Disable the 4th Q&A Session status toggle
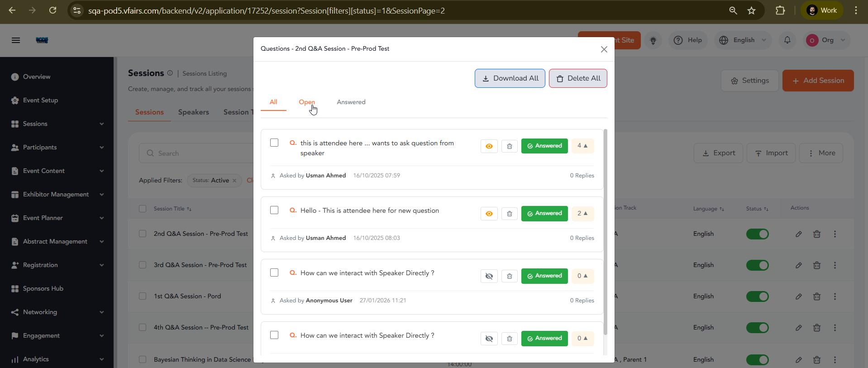Screen dimensions: 868x368 coord(757,328)
